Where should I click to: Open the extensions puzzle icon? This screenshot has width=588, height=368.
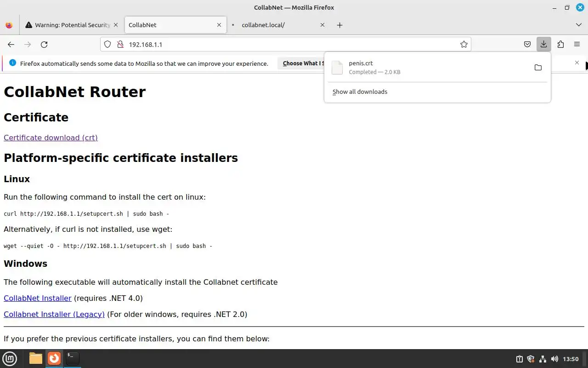coord(560,44)
